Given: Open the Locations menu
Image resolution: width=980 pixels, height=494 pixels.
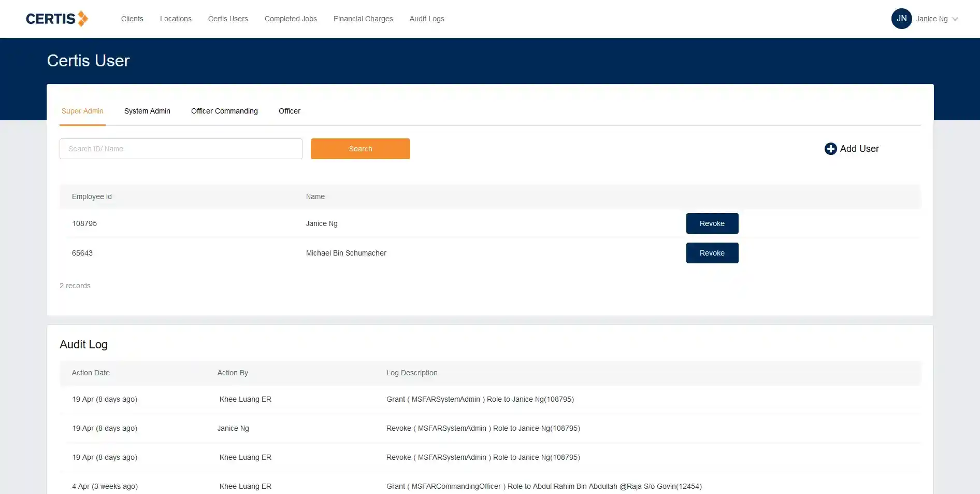Looking at the screenshot, I should coord(176,19).
